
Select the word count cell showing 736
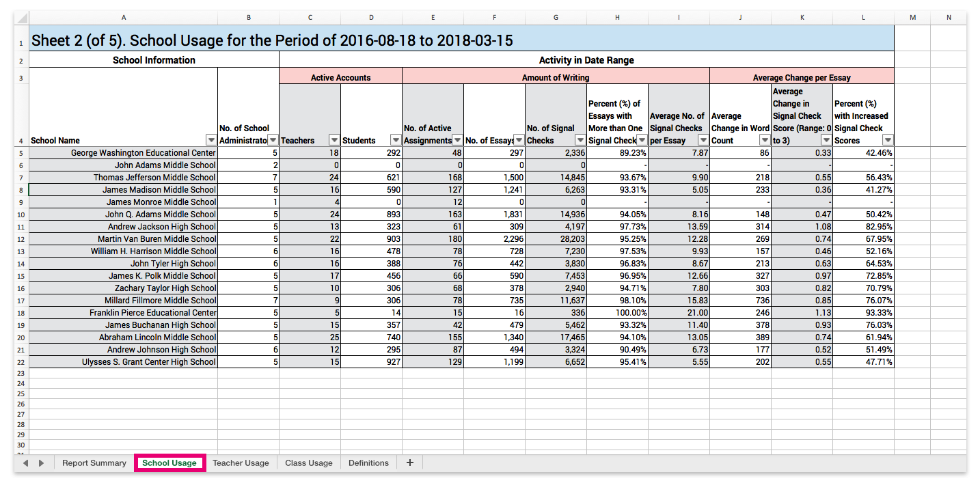click(x=741, y=301)
